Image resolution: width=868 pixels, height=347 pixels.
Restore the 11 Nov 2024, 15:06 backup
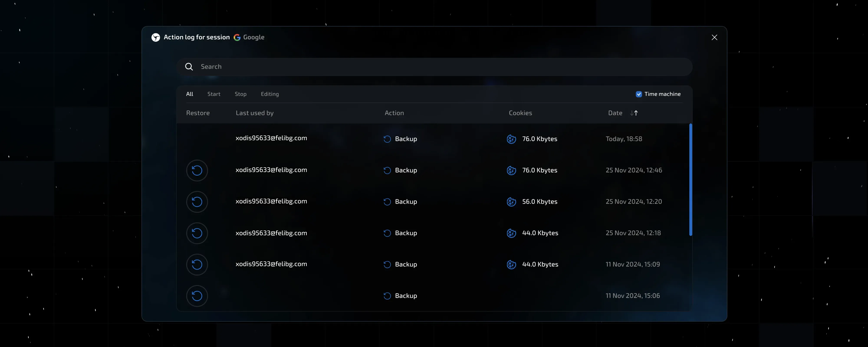click(197, 296)
